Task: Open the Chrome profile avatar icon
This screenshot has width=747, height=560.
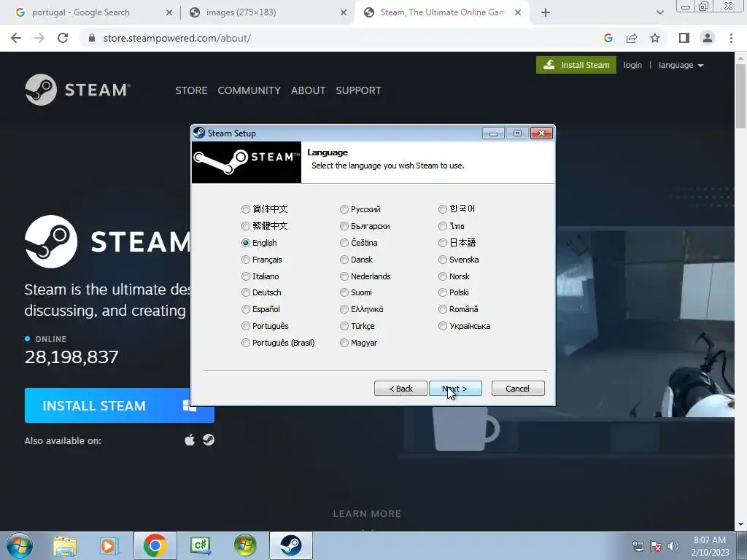Action: click(x=708, y=38)
